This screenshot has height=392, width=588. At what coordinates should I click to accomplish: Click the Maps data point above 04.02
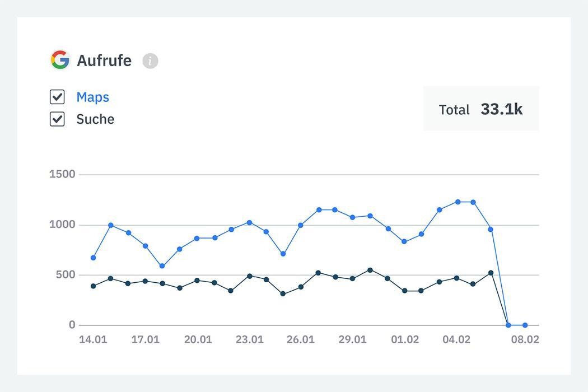tap(458, 202)
